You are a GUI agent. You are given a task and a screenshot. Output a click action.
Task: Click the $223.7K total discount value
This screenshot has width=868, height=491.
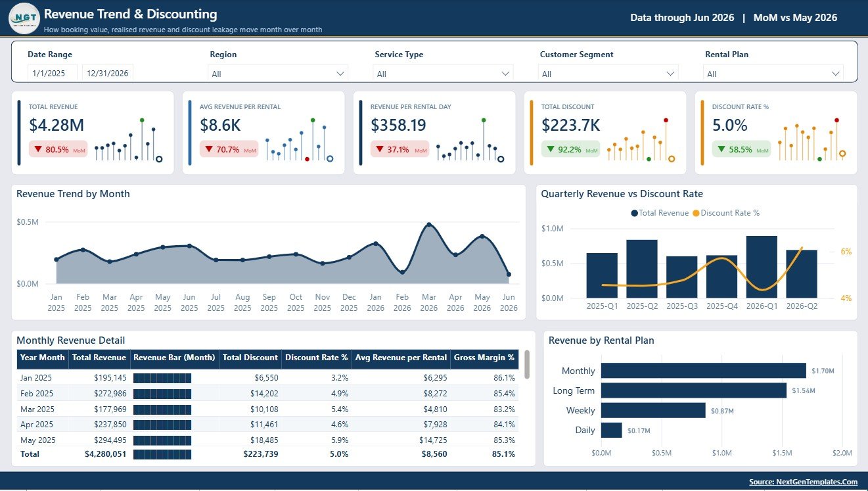(x=571, y=125)
